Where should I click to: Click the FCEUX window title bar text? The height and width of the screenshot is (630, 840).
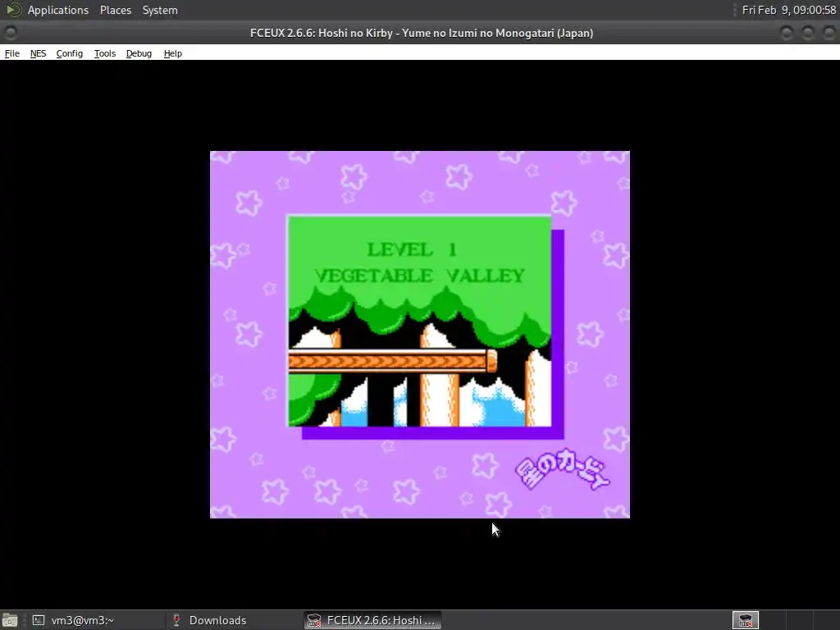click(422, 33)
